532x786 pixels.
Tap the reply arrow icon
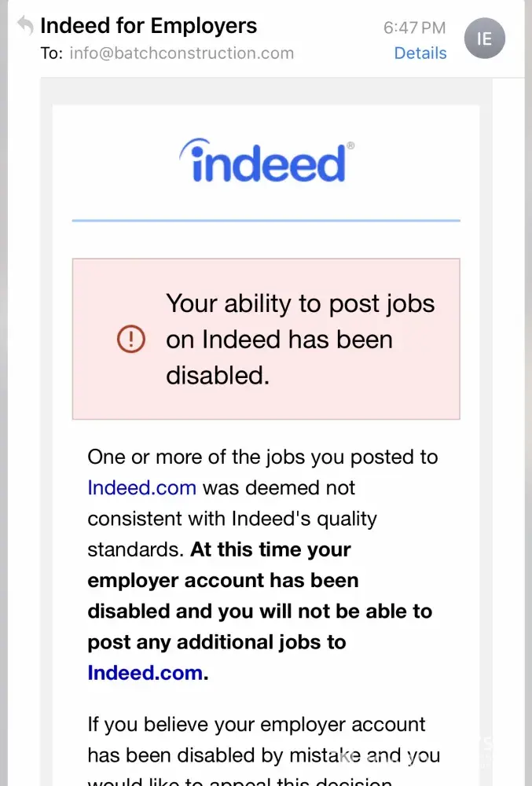tap(26, 25)
